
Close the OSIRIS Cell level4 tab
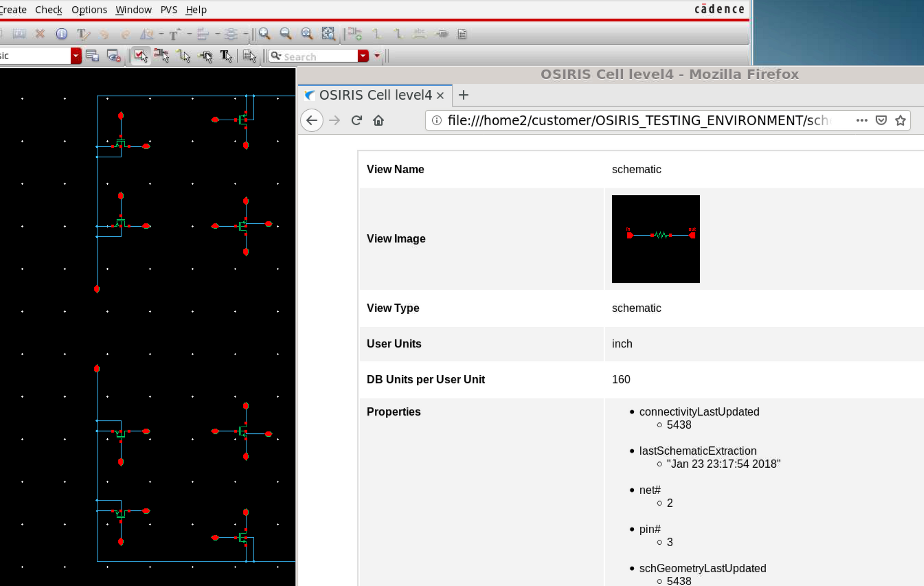coord(440,95)
